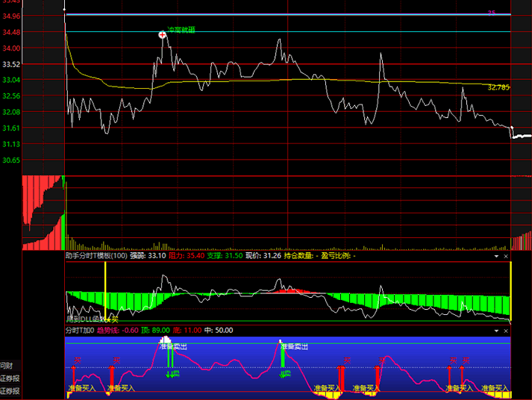This screenshot has height=400, width=532.
Task: Click the 34.96 price axis label
Action: click(x=11, y=16)
